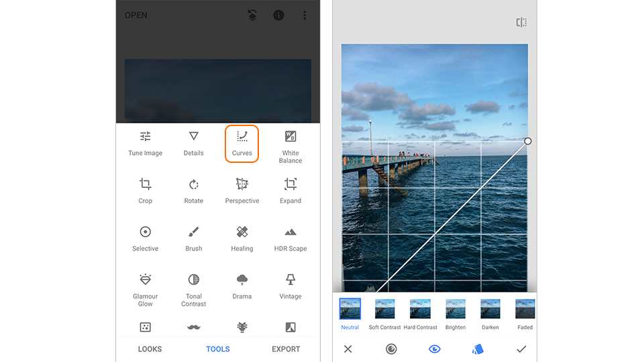644x362 pixels.
Task: Open the curve presets styles icon
Action: click(x=478, y=349)
